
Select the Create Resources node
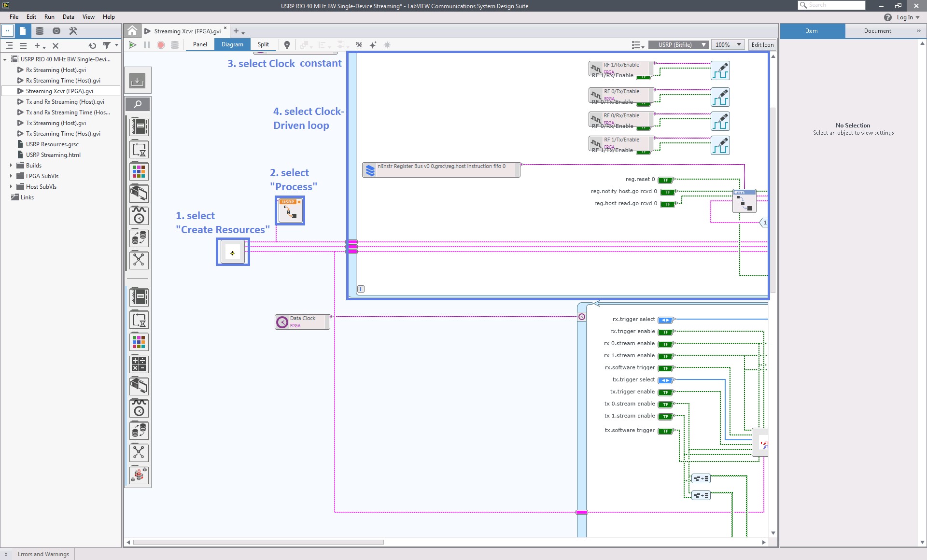coord(233,252)
